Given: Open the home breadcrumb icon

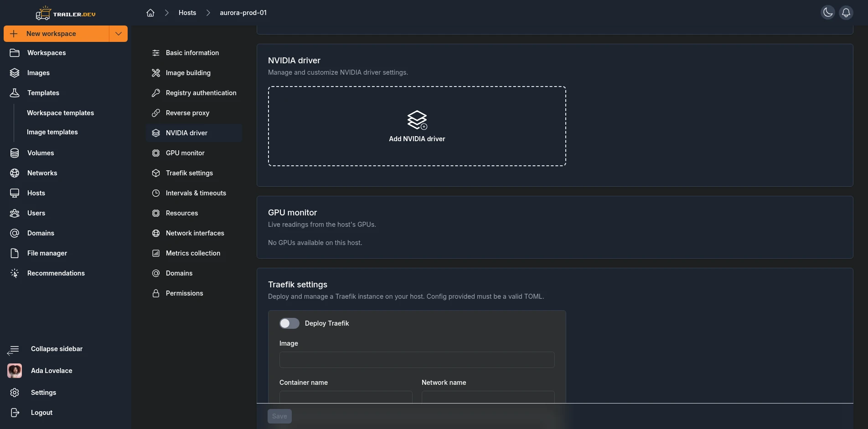Looking at the screenshot, I should point(150,13).
